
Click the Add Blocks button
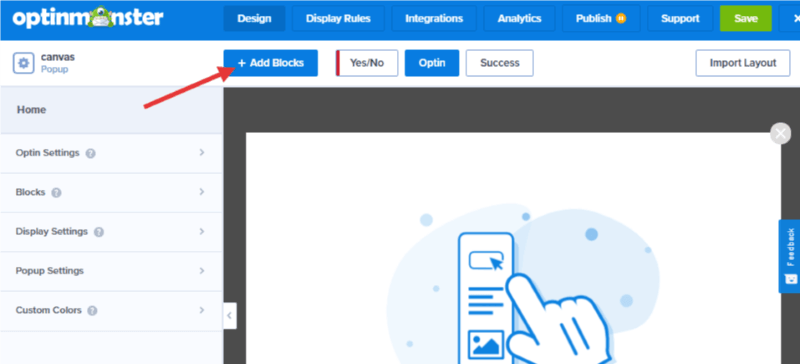[x=270, y=63]
